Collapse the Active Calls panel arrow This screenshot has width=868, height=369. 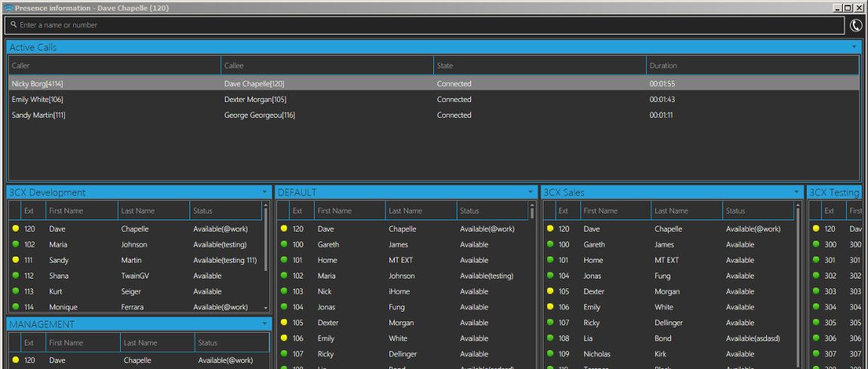(x=854, y=47)
